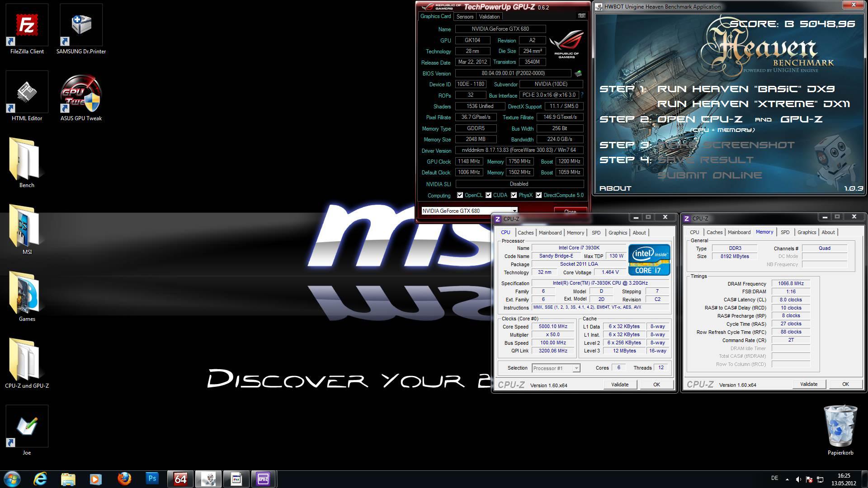Viewport: 868px width, 488px height.
Task: Open Mainboard tab in left CPU-Z window
Action: 550,233
